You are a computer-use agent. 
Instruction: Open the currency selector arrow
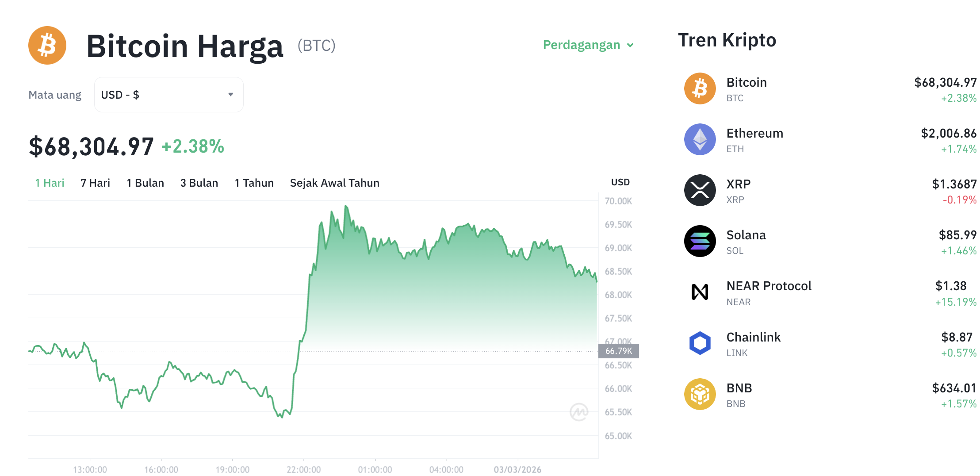pyautogui.click(x=230, y=94)
